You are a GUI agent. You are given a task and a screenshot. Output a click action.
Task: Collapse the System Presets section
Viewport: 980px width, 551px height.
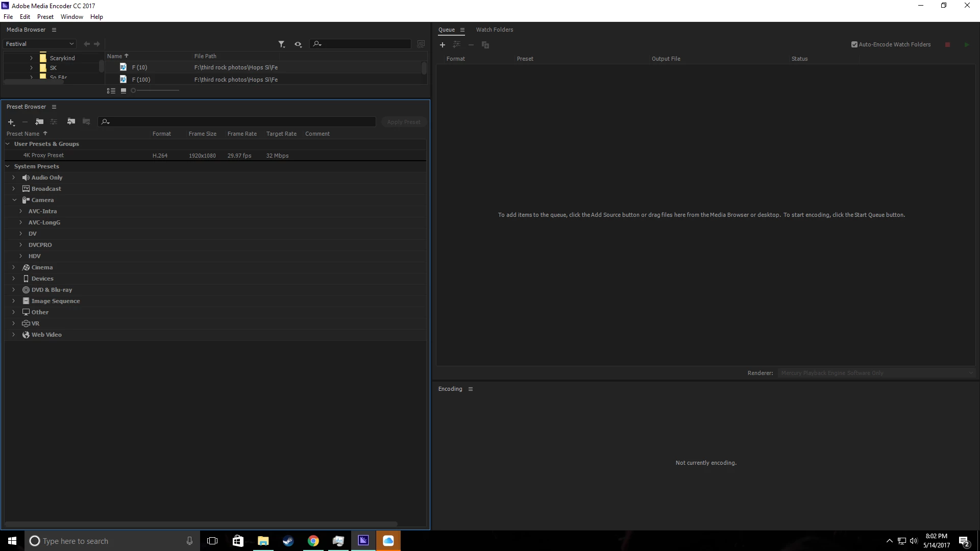pyautogui.click(x=8, y=166)
